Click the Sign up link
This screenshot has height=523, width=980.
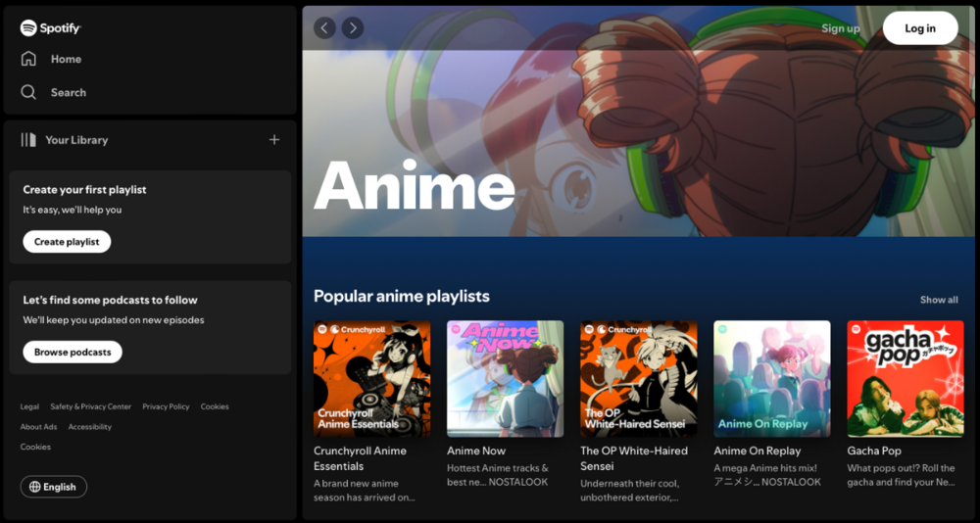(x=840, y=28)
